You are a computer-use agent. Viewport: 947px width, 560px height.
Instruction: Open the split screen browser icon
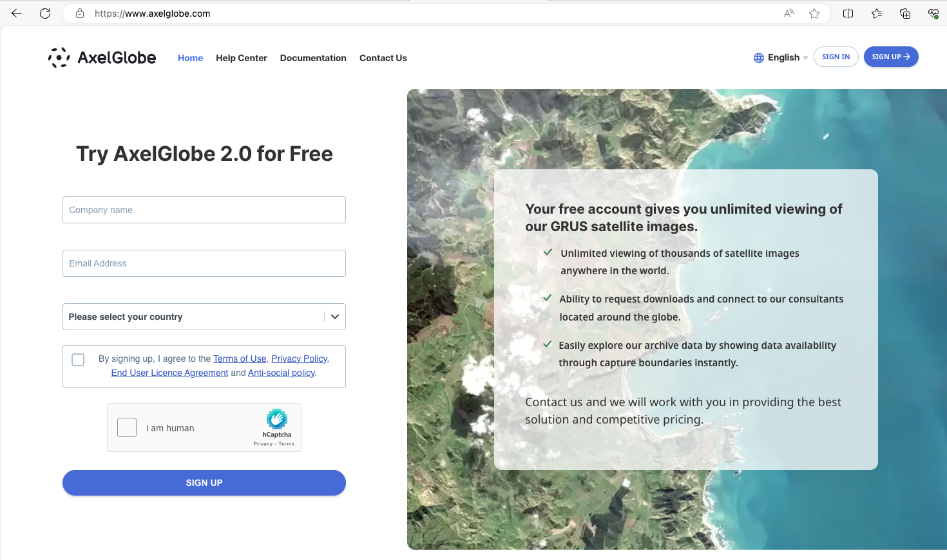click(848, 14)
